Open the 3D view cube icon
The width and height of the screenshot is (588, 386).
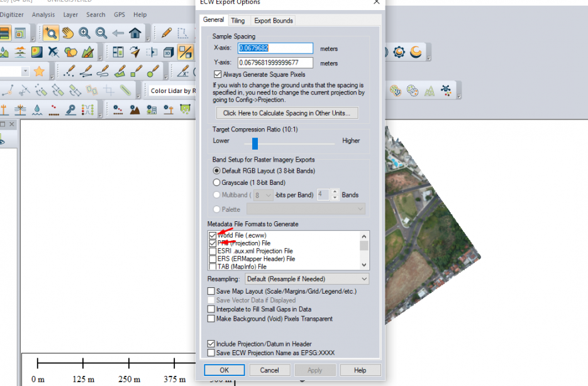(169, 52)
